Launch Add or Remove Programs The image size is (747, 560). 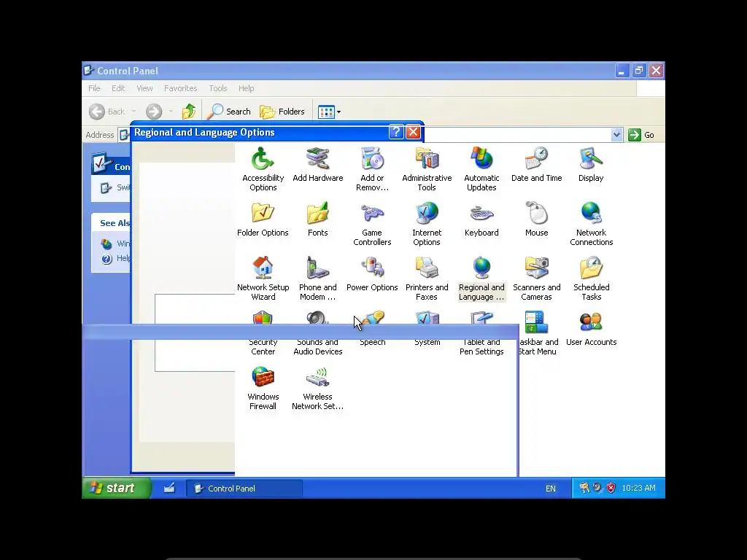pos(372,168)
